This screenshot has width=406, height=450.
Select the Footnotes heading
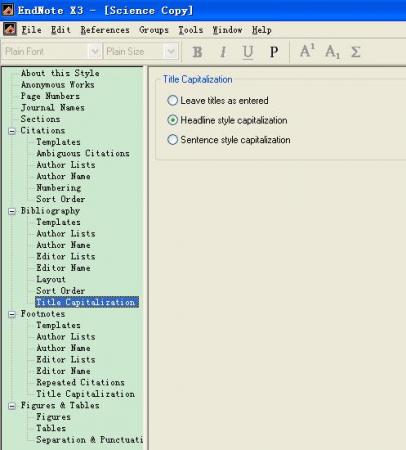pyautogui.click(x=43, y=314)
